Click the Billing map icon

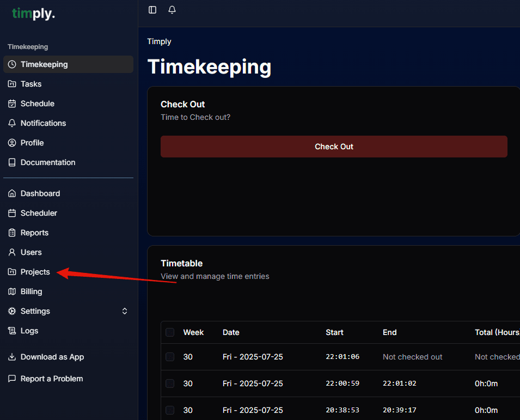12,291
